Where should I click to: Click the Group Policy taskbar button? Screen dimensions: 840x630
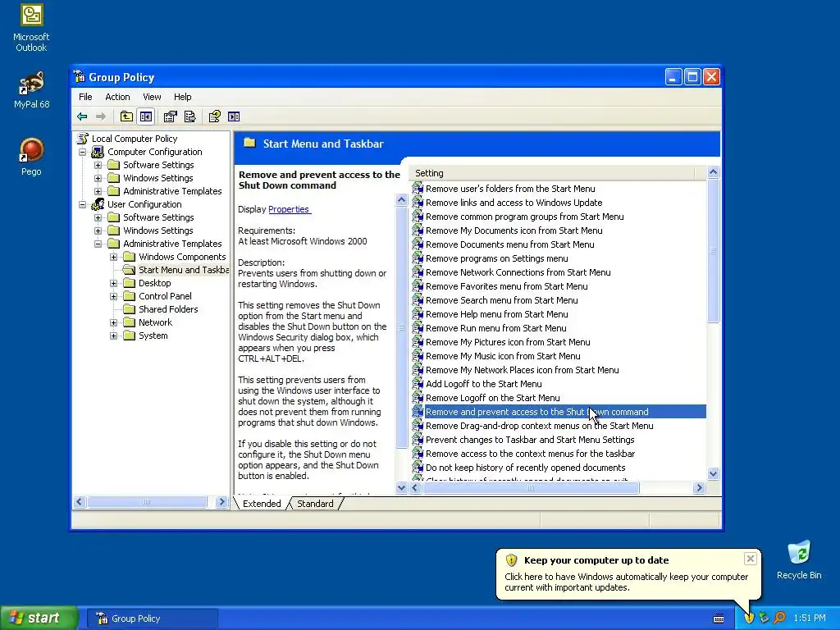(152, 619)
